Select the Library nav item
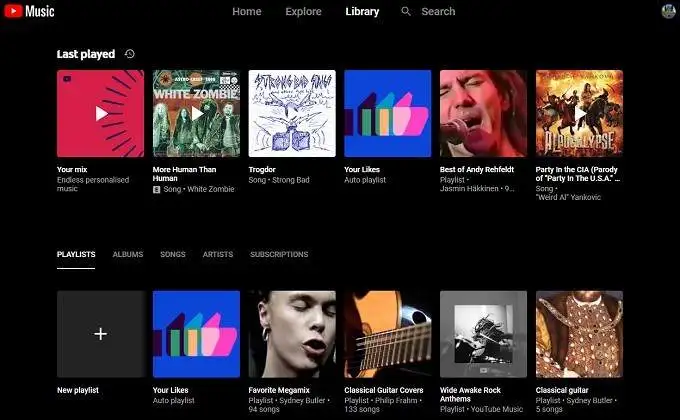 tap(362, 12)
